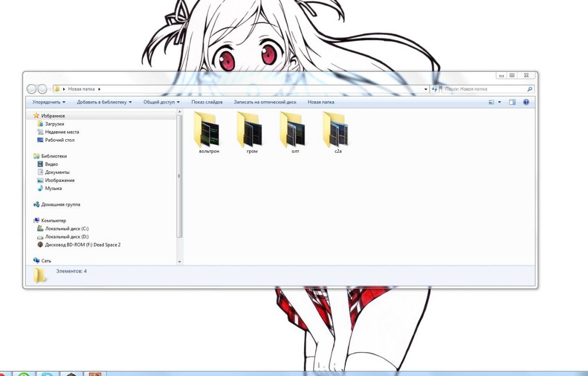Click Показ слайдов in the toolbar

pyautogui.click(x=207, y=102)
